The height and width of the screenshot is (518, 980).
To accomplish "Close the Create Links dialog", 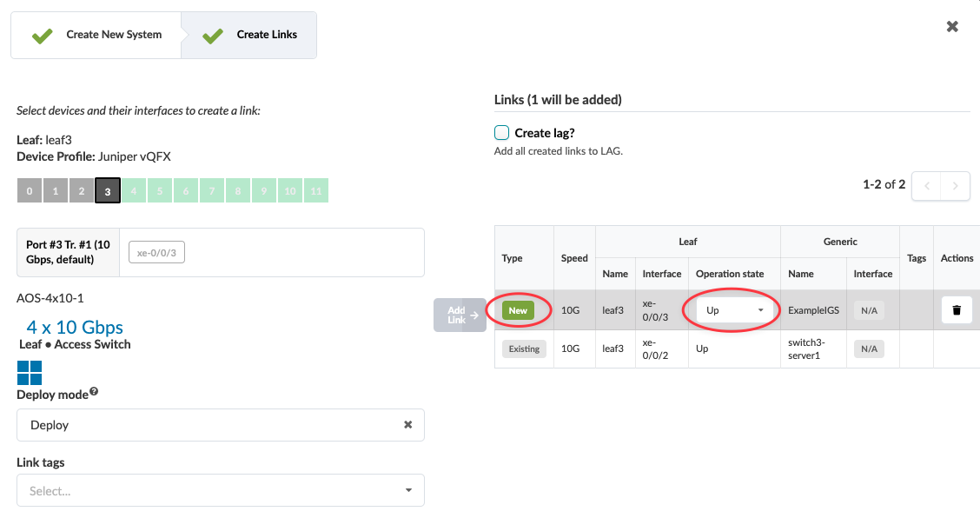I will (x=952, y=27).
